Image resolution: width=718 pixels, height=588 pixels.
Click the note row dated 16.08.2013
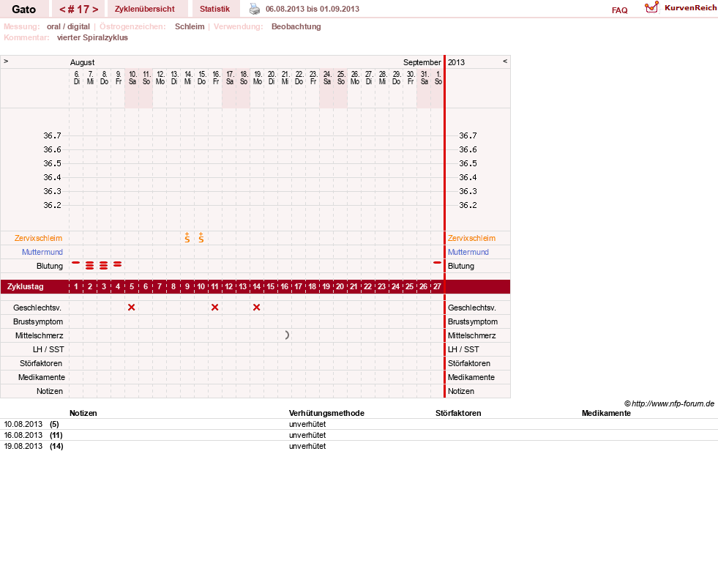[359, 435]
